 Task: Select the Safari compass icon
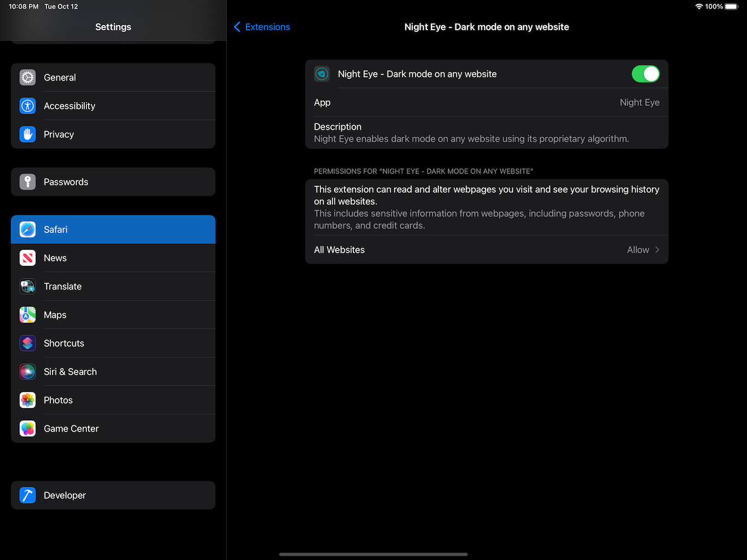click(x=27, y=229)
